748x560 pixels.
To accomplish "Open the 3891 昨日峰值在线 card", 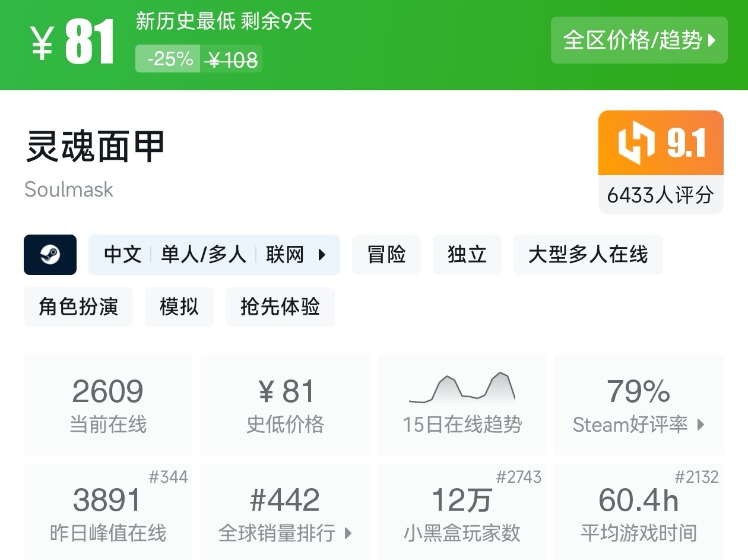I will click(108, 512).
